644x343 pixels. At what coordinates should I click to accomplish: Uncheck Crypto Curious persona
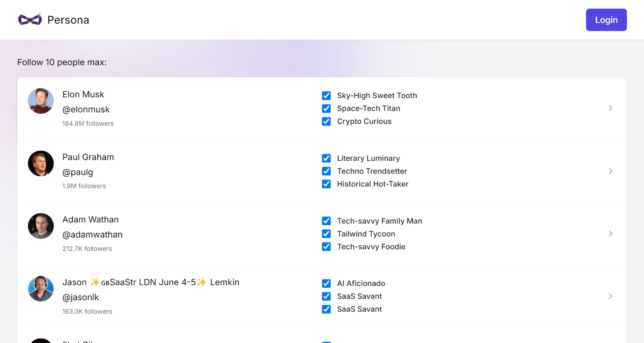(x=326, y=121)
